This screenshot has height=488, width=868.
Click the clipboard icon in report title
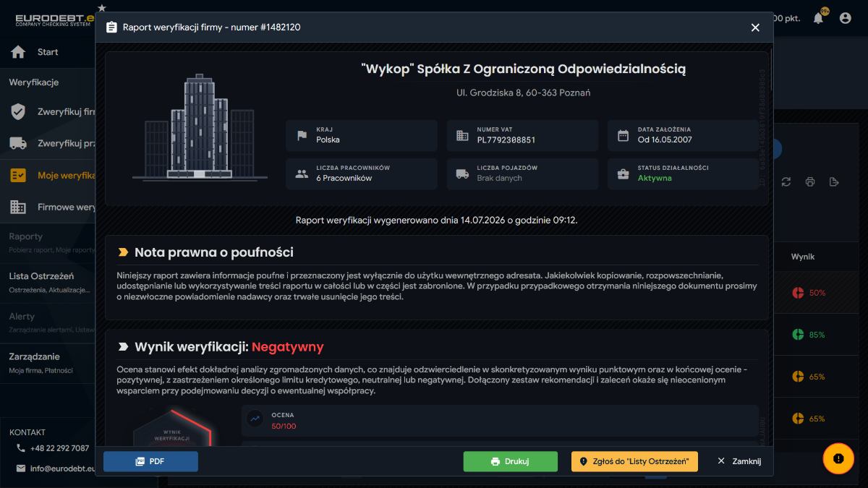pyautogui.click(x=111, y=27)
